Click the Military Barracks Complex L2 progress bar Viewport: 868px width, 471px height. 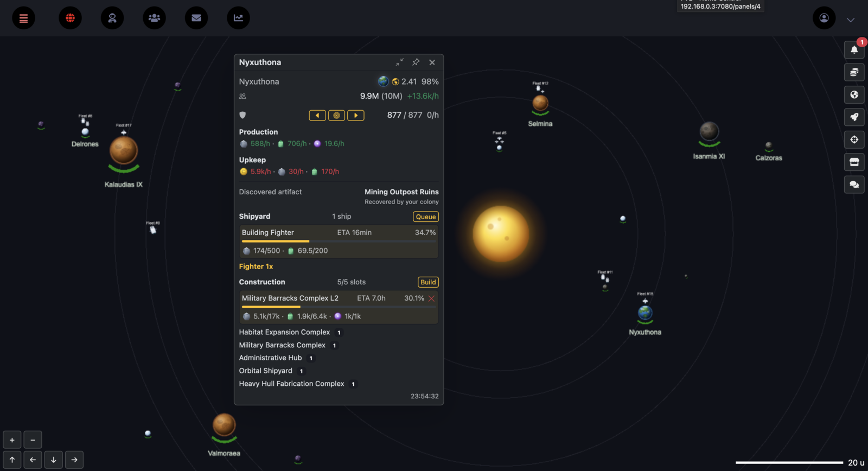pyautogui.click(x=339, y=307)
